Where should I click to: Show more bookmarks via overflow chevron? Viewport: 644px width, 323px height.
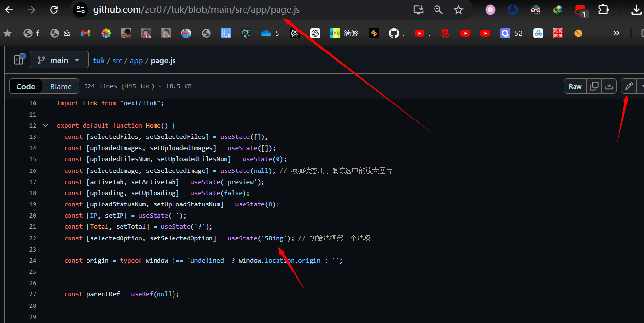coord(616,33)
